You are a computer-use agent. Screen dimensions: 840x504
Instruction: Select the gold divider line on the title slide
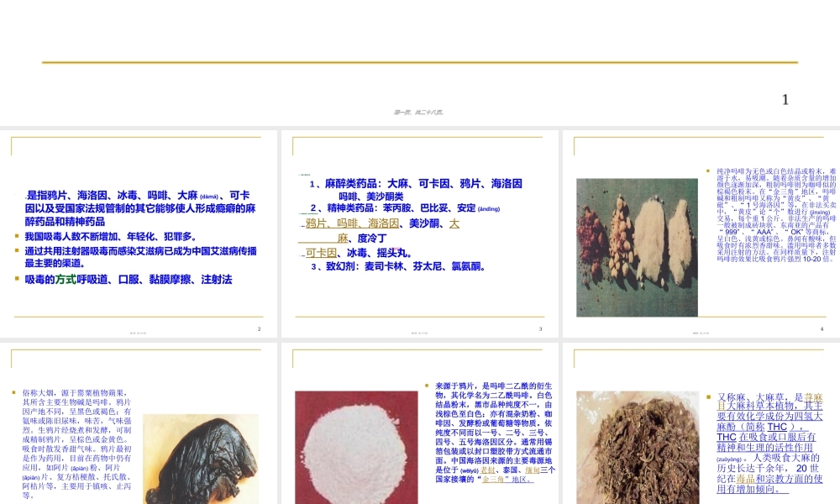pyautogui.click(x=420, y=61)
